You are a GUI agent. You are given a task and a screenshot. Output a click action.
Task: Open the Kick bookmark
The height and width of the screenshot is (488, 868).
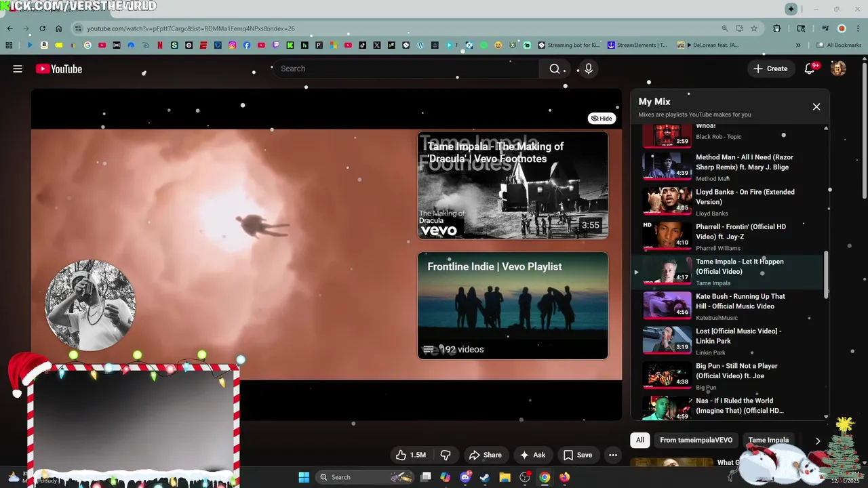coord(290,45)
